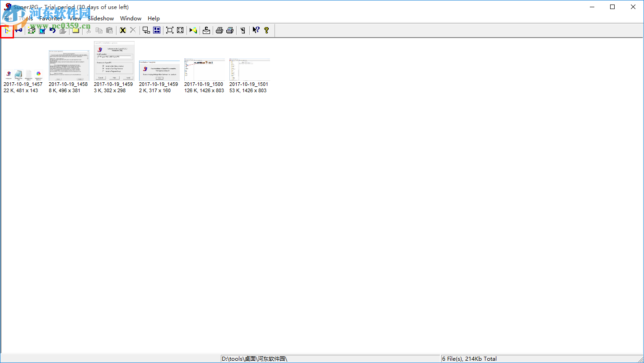Click the '22 K, 481 x 143' file info text
Viewport: 644px width, 363px height.
21,90
